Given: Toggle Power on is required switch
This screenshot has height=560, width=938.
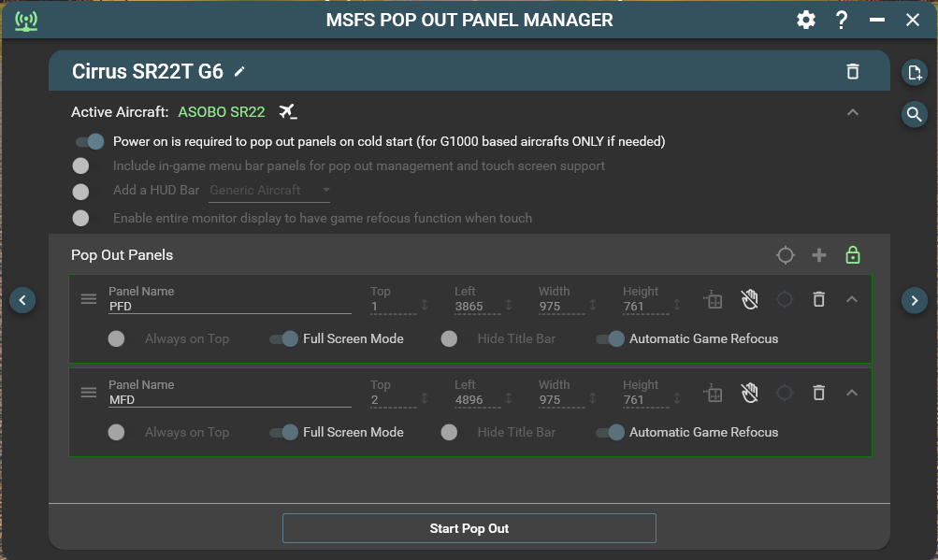Looking at the screenshot, I should click(x=91, y=142).
